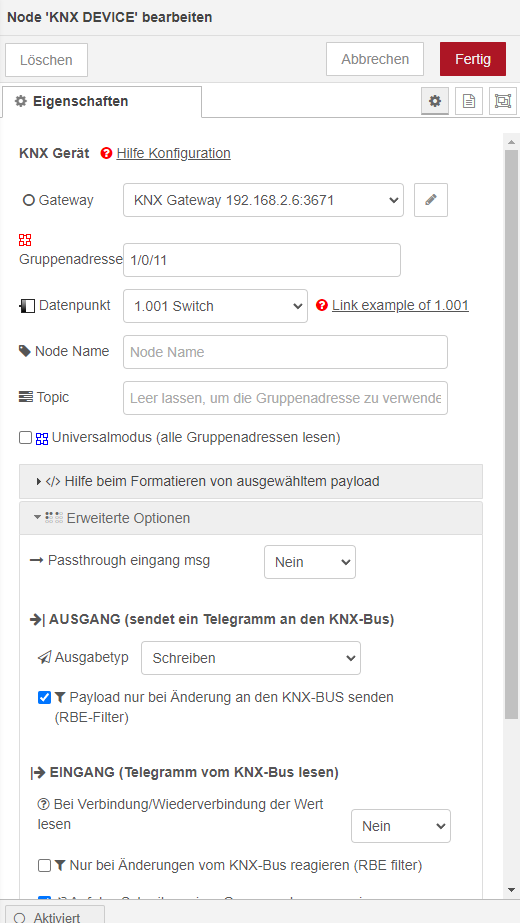Open node appearance icon
The image size is (520, 923).
tap(503, 101)
